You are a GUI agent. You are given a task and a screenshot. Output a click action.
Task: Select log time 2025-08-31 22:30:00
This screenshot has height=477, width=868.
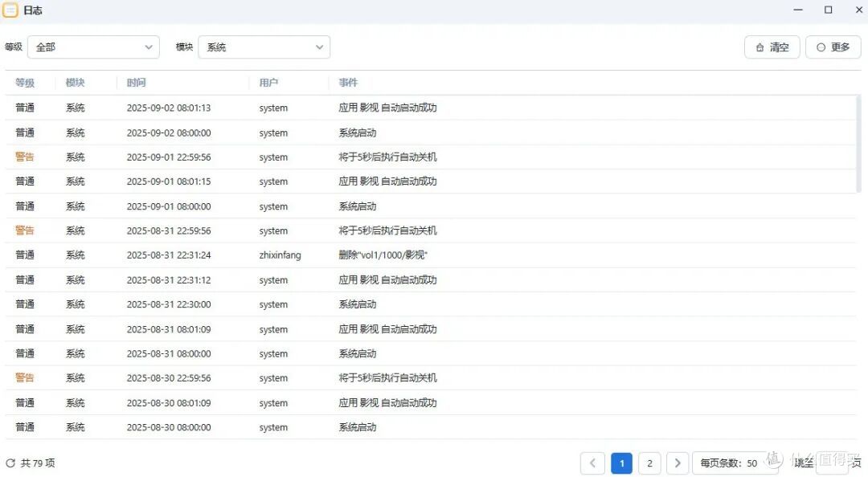[168, 304]
